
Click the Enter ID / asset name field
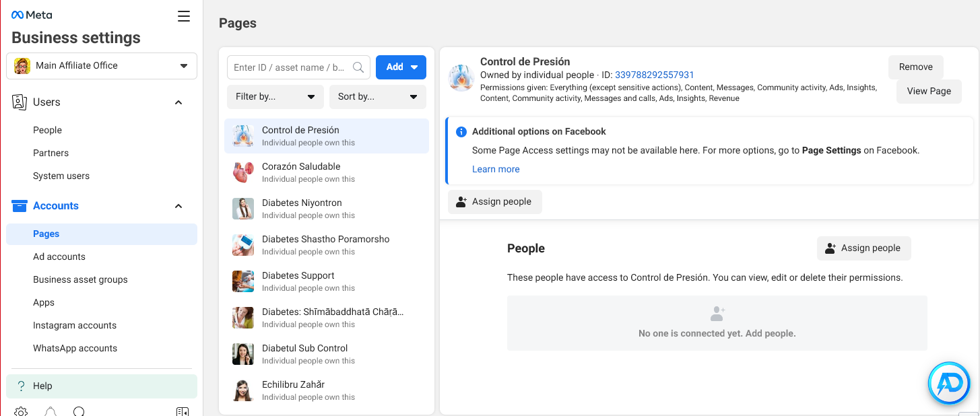(298, 67)
